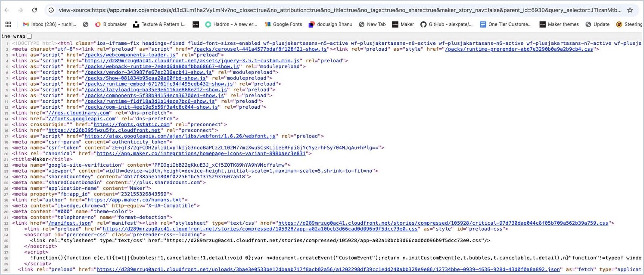Select the viewport meta content value

[239, 171]
